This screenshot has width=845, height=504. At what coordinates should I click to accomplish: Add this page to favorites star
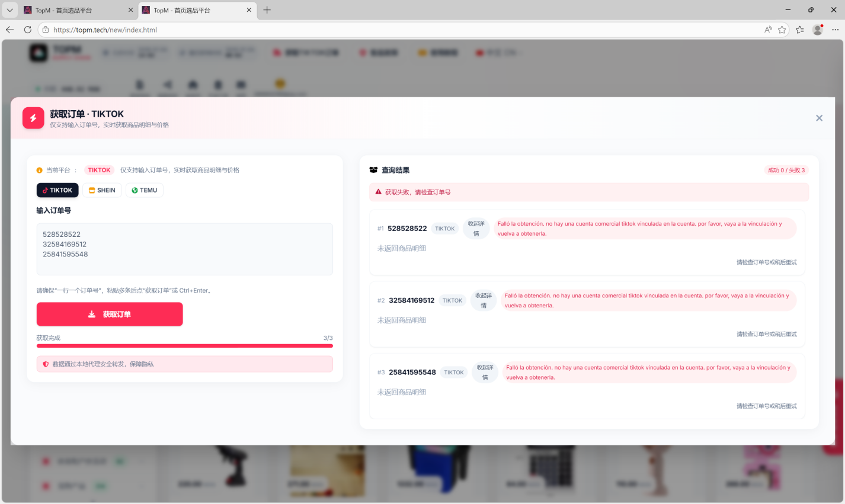782,30
